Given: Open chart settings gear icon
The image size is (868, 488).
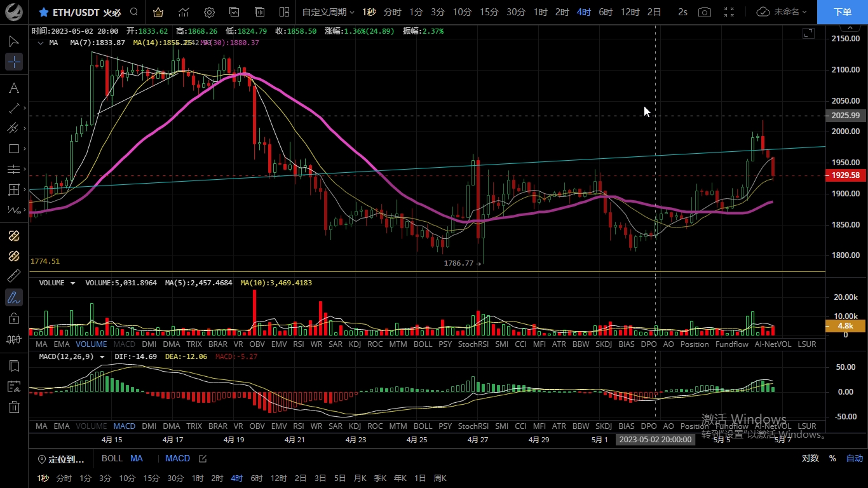Looking at the screenshot, I should coord(209,12).
